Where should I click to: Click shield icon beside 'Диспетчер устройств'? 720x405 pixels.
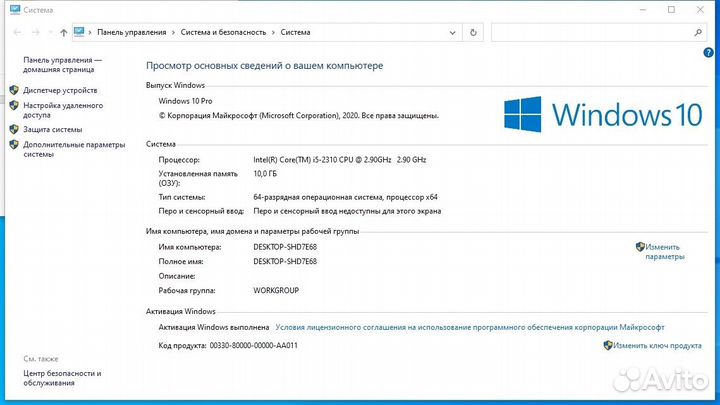pyautogui.click(x=14, y=90)
